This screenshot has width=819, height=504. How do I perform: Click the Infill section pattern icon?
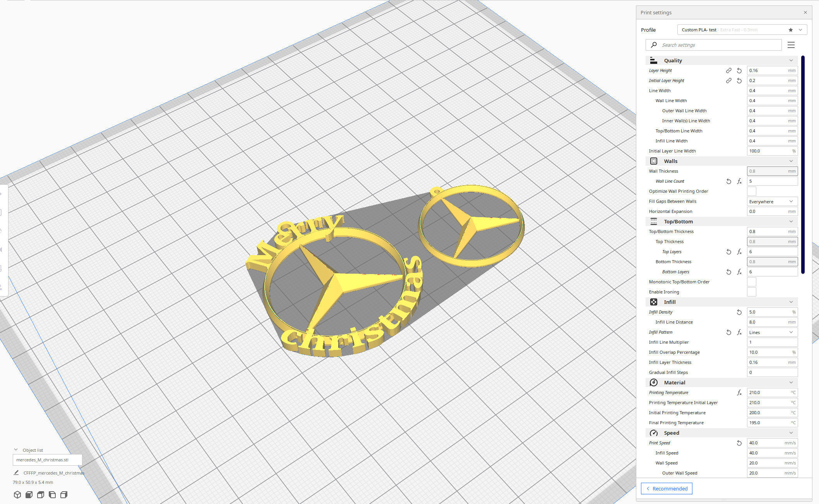click(x=654, y=302)
